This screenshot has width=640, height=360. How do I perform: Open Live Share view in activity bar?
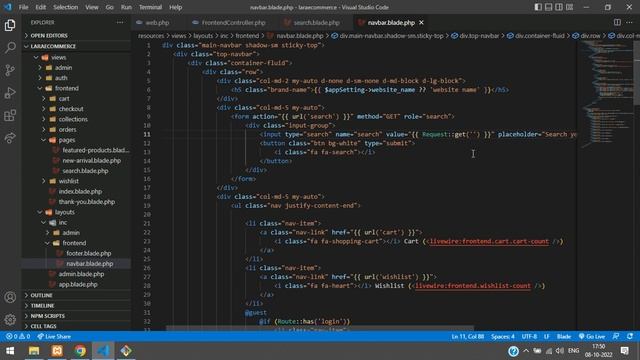10,138
